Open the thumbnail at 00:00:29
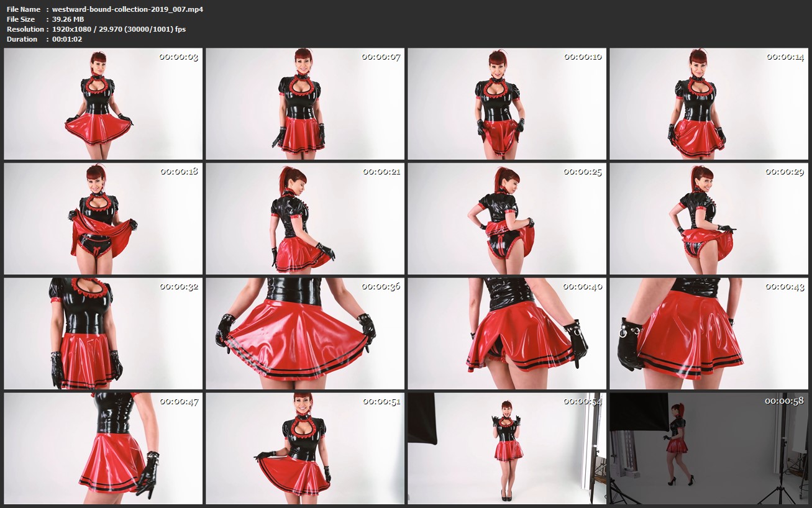Image resolution: width=812 pixels, height=508 pixels. (x=709, y=219)
